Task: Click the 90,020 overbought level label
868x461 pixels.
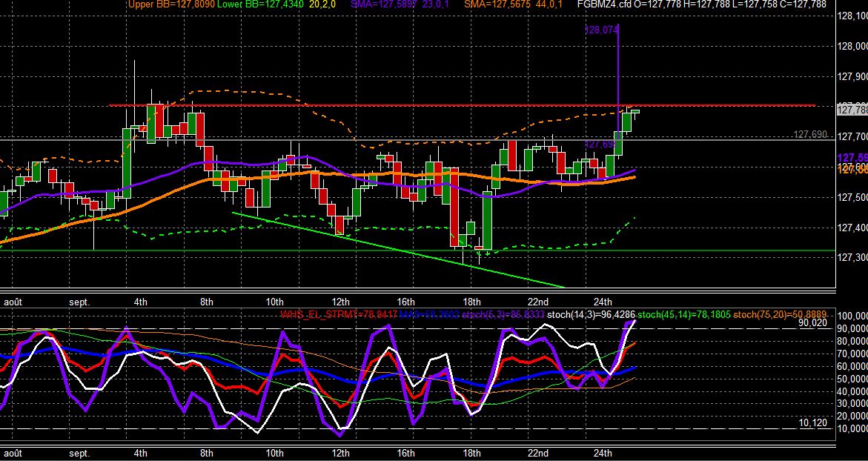Action: 813,322
